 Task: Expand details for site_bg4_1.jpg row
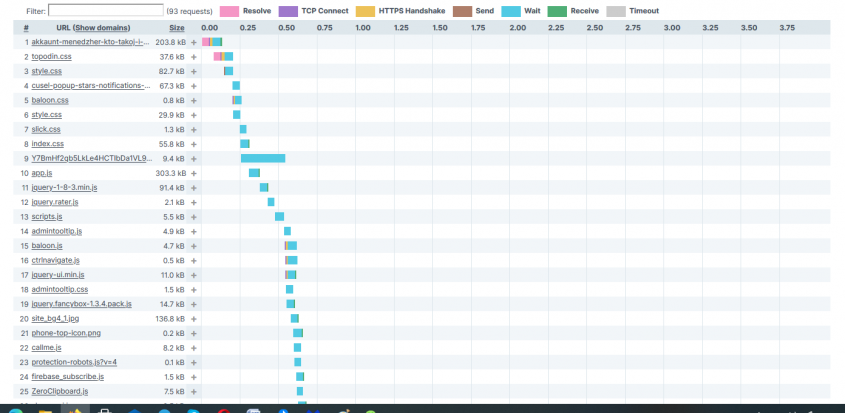click(194, 318)
